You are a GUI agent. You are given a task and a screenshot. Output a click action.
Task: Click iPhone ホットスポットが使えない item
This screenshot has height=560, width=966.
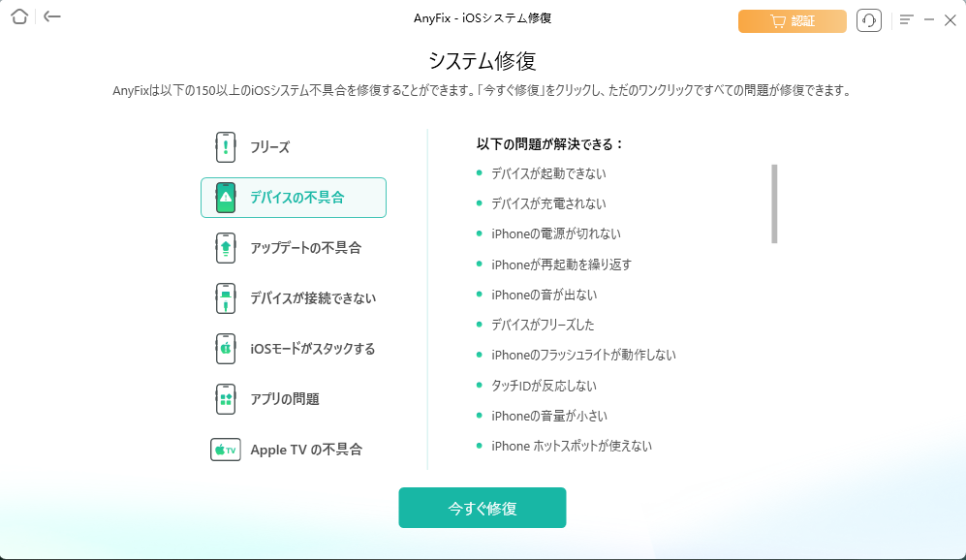[571, 446]
